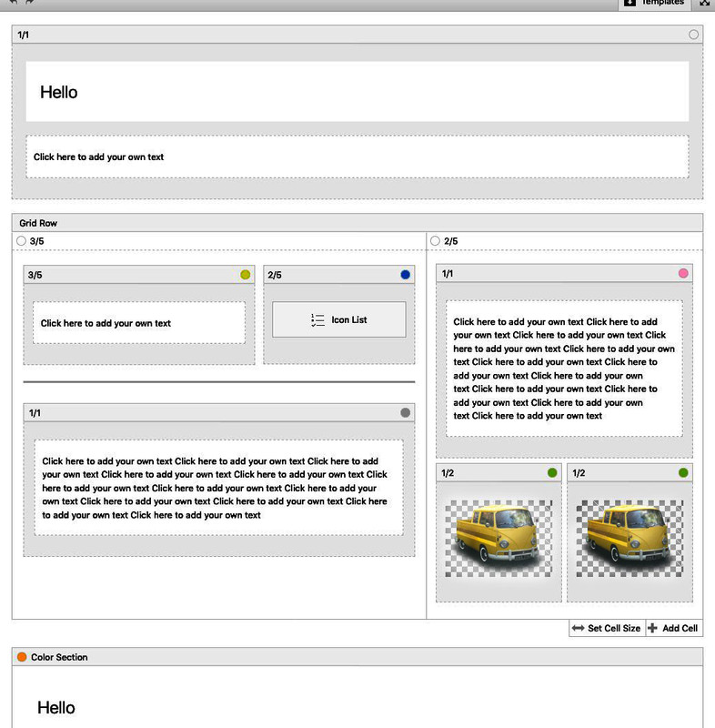This screenshot has height=728, width=715.
Task: Click the 3/5 label on the yellow-dot cell header
Action: 35,275
